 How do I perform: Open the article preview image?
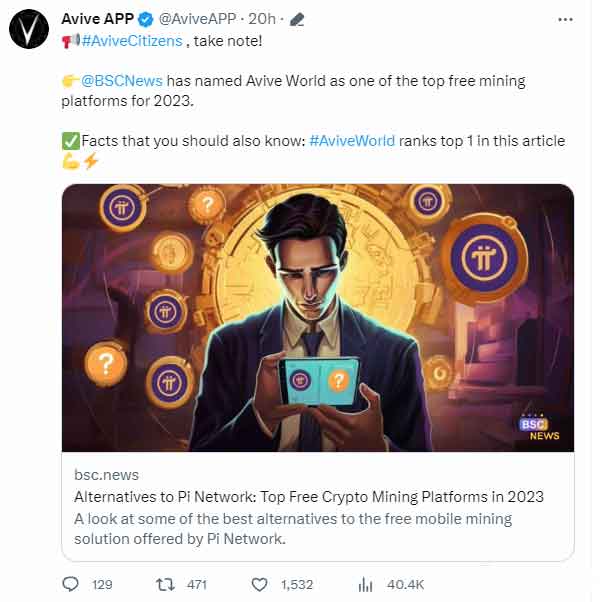click(x=318, y=315)
